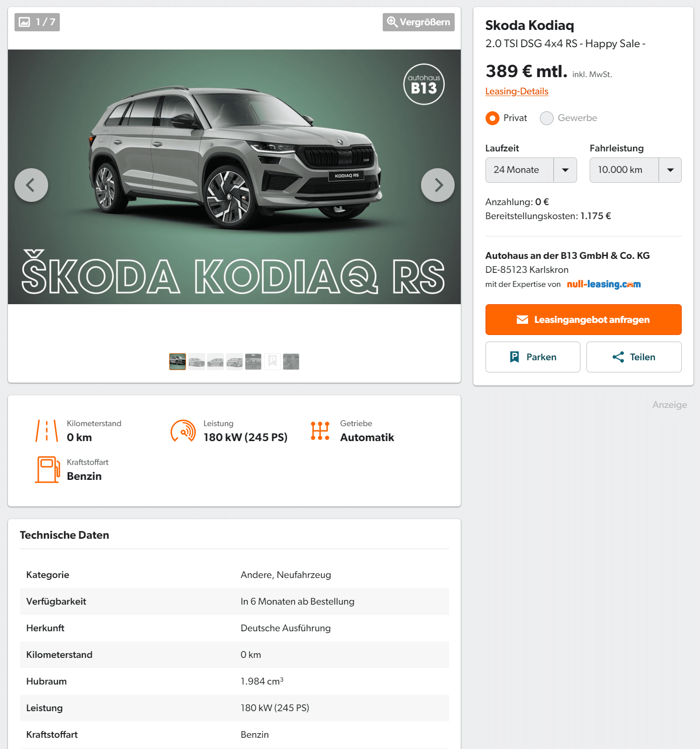Image resolution: width=700 pixels, height=749 pixels.
Task: Click the gearbox Getriebe icon
Action: click(320, 430)
